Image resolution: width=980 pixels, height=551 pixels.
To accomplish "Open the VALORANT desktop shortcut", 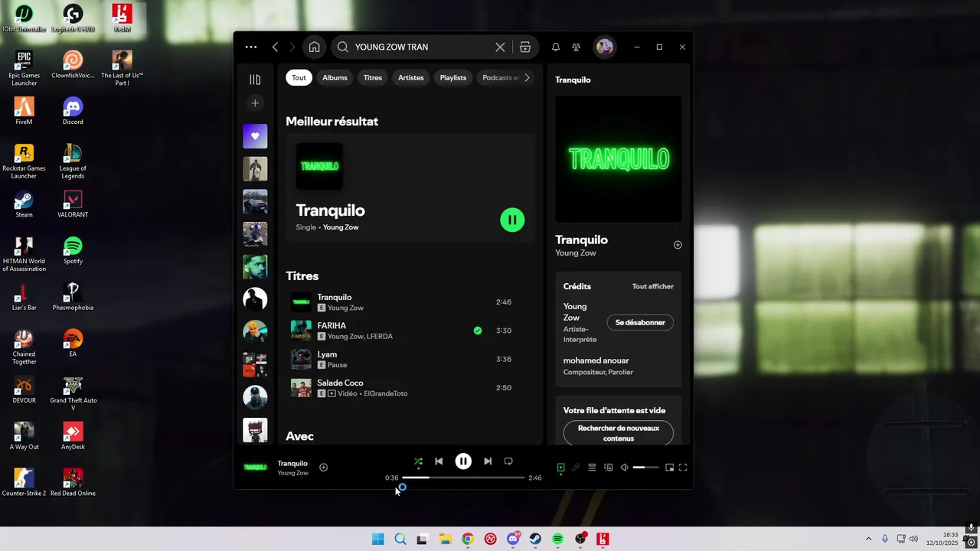I will click(73, 204).
